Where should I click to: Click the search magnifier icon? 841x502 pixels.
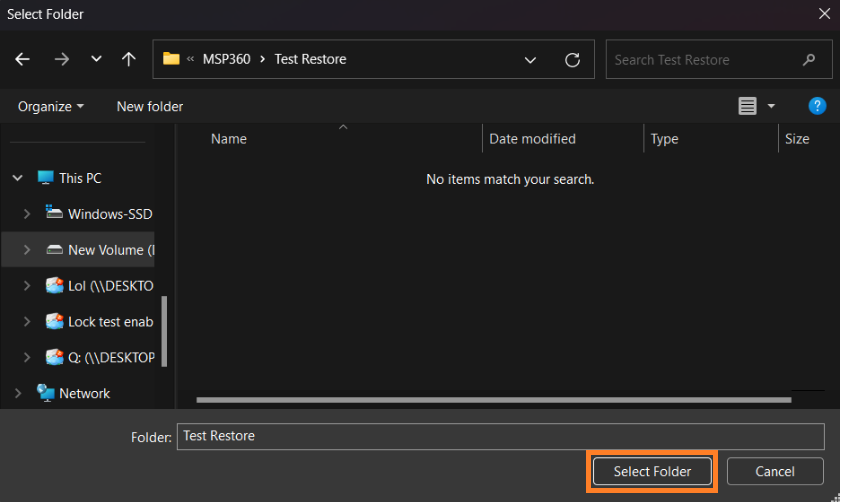(x=809, y=60)
